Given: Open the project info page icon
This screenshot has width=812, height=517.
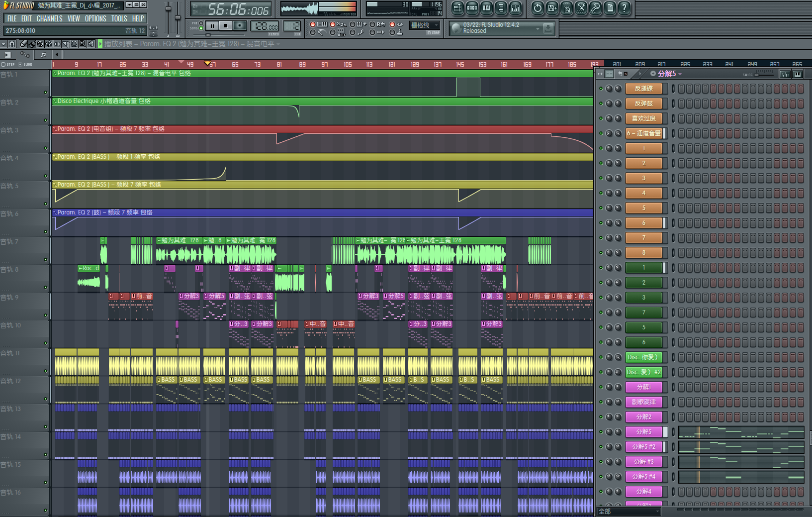Looking at the screenshot, I should point(610,8).
